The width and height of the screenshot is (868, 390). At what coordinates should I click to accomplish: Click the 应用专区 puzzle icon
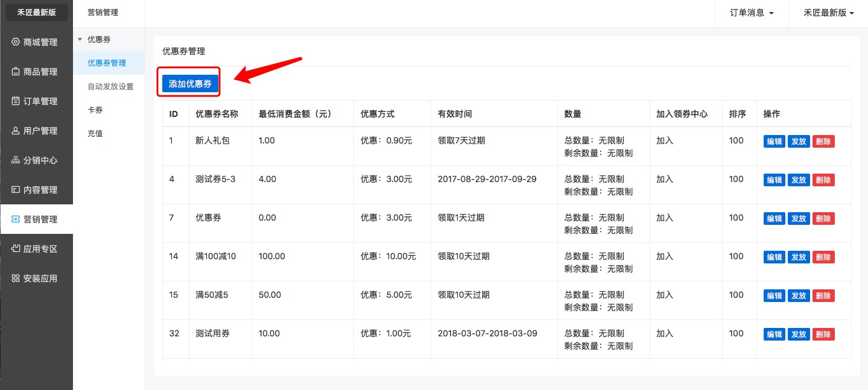point(16,249)
